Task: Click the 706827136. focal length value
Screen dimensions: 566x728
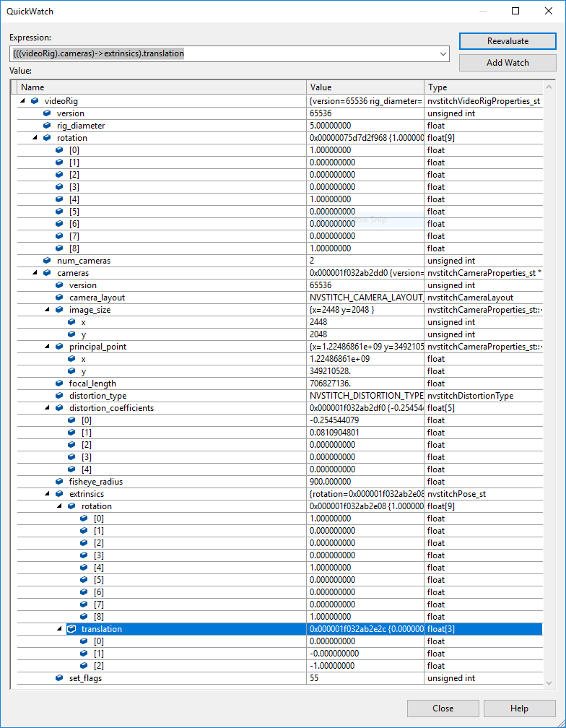Action: 331,383
